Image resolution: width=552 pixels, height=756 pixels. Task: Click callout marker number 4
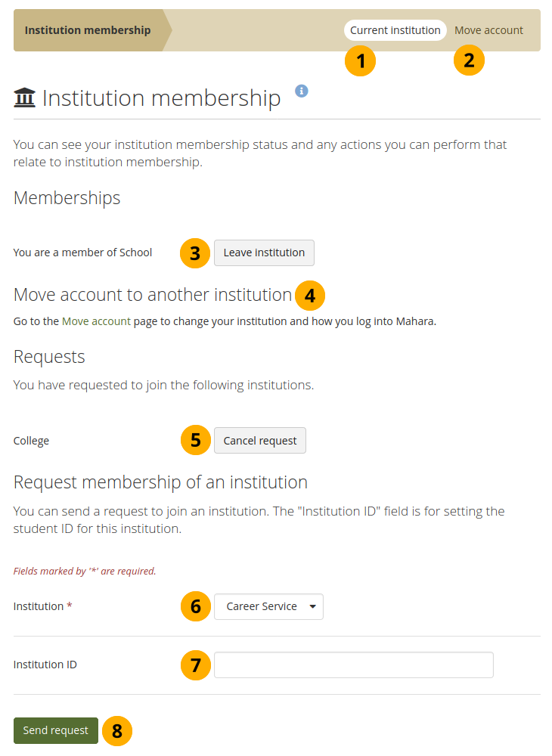point(309,296)
